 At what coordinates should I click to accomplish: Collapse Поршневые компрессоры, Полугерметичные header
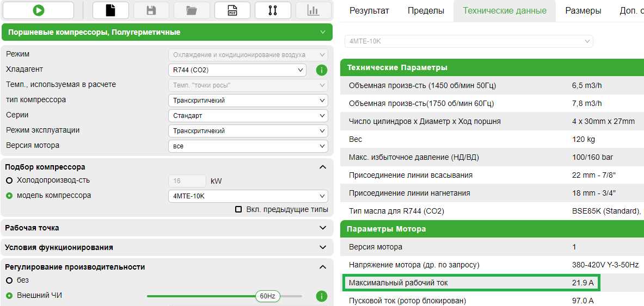pyautogui.click(x=167, y=32)
